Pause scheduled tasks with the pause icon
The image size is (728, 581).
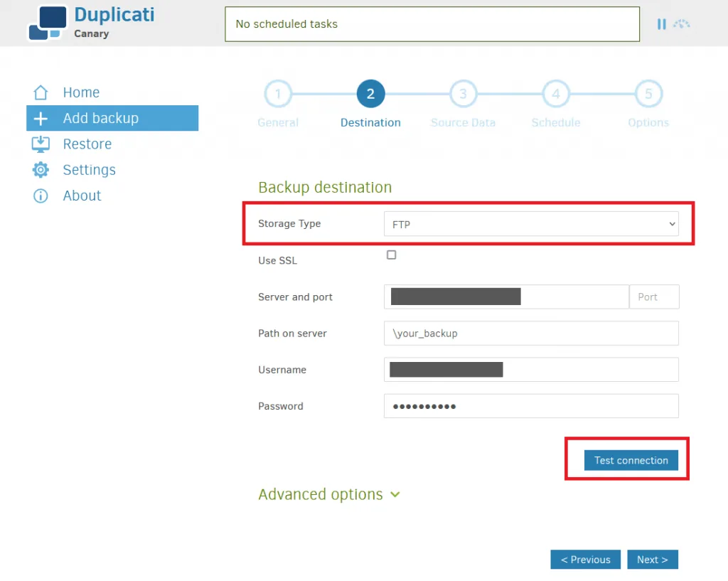[662, 23]
